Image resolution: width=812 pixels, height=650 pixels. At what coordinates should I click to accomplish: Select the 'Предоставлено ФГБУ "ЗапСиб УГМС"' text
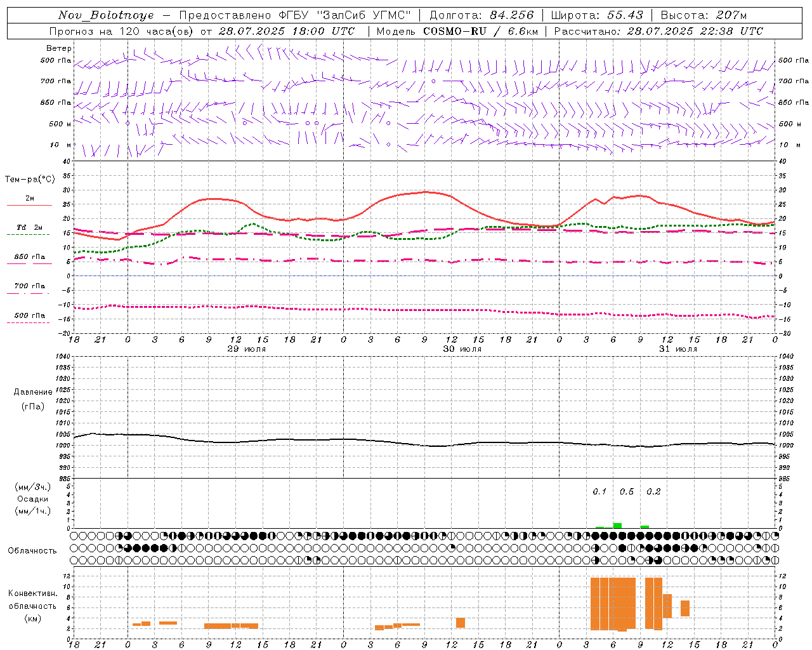pos(295,15)
